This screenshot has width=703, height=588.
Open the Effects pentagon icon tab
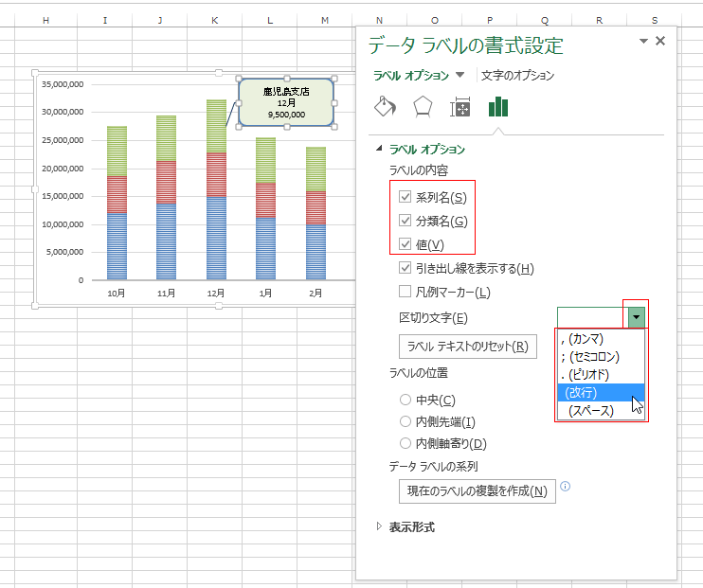[x=423, y=106]
